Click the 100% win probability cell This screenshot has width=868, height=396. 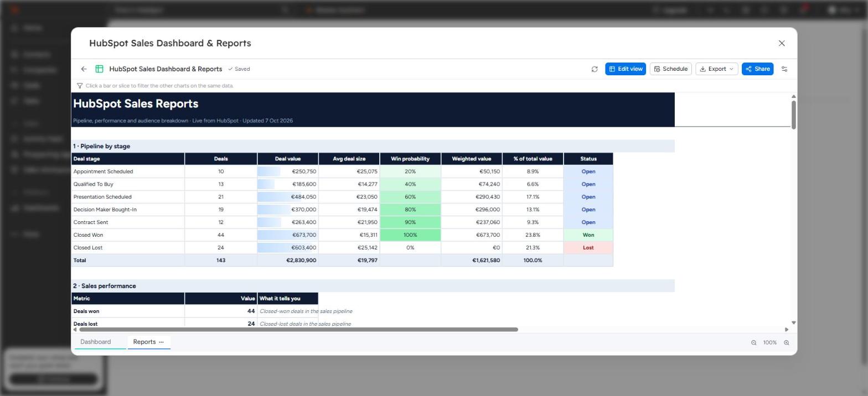(410, 235)
